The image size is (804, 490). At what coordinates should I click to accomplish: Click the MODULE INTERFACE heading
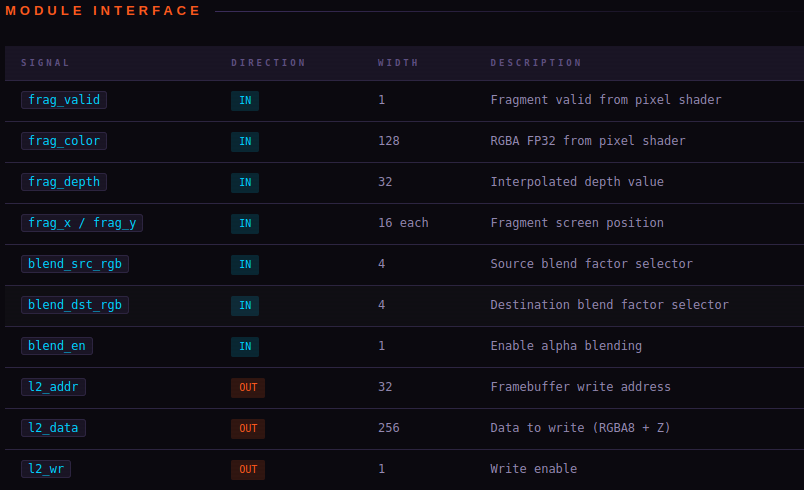click(x=103, y=11)
